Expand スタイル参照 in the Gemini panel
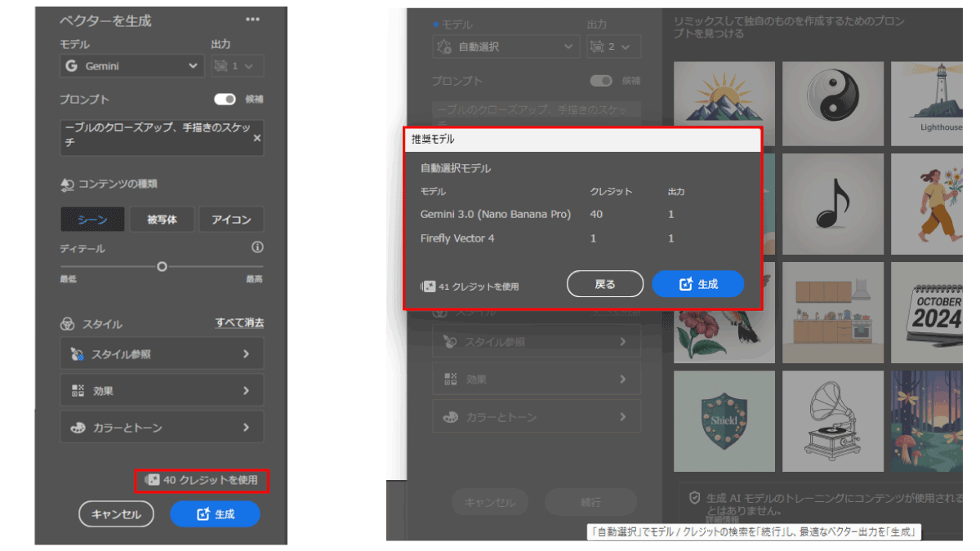This screenshot has width=980, height=551. coord(162,353)
